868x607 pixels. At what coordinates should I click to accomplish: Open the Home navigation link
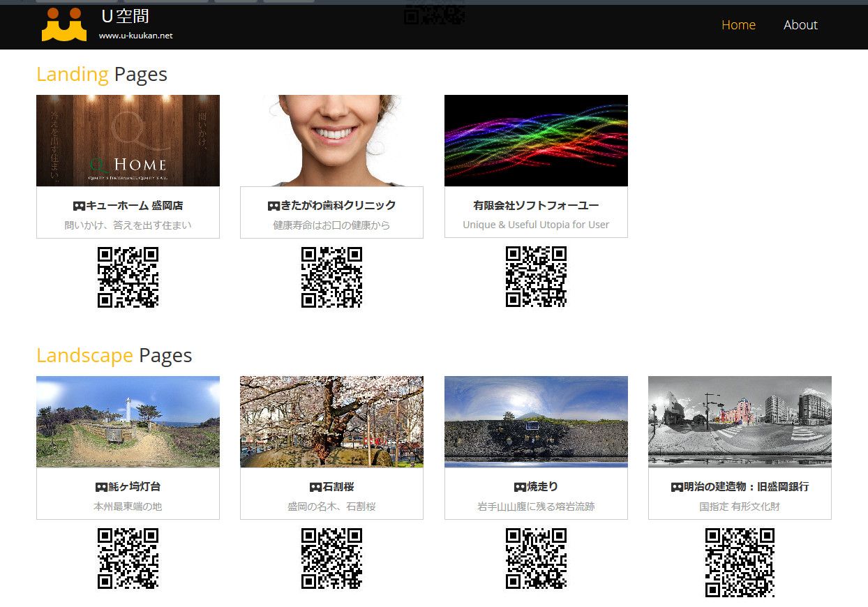coord(738,25)
